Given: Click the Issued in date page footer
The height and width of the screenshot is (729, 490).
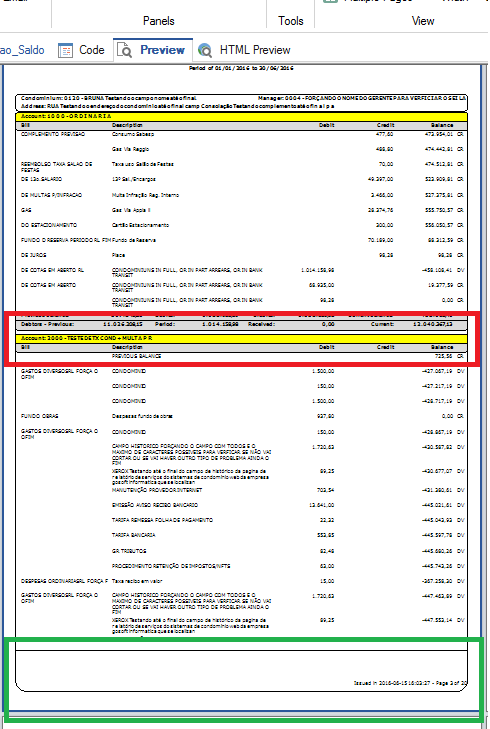Looking at the screenshot, I should click(x=410, y=683).
